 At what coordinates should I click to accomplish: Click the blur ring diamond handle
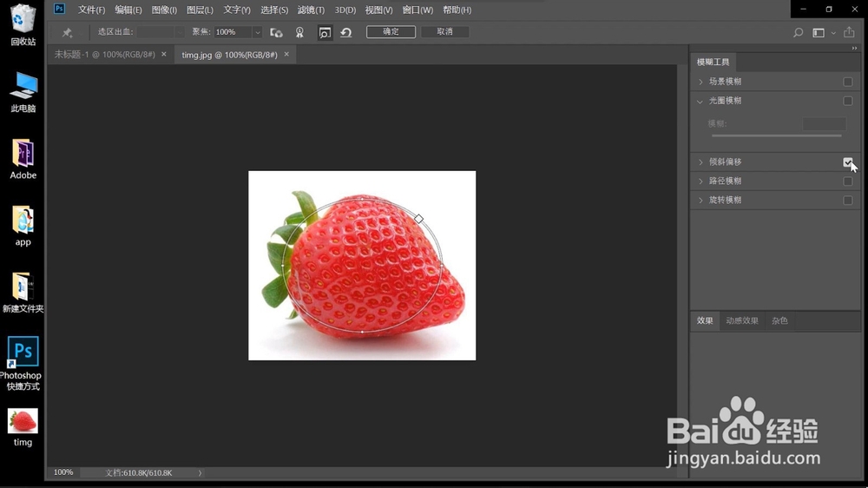tap(419, 219)
